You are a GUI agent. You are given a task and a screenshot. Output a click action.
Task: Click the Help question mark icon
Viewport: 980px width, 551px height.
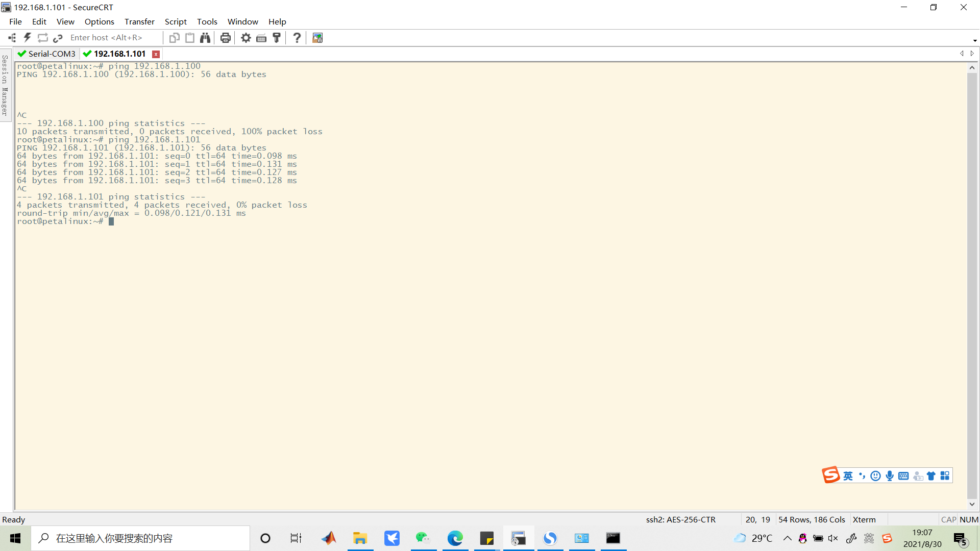pyautogui.click(x=297, y=38)
